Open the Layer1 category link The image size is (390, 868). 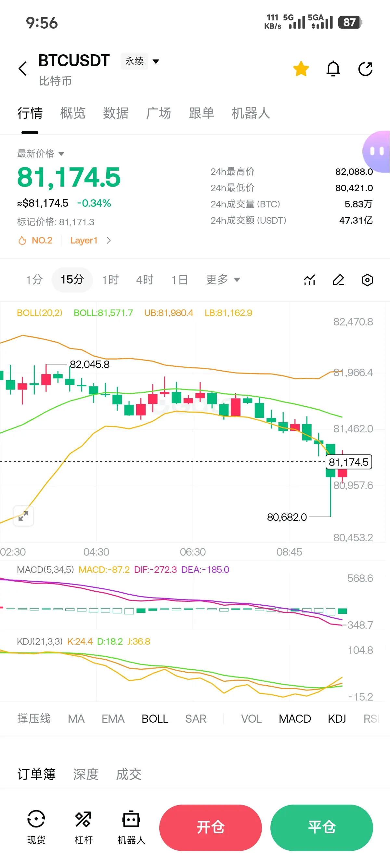84,241
